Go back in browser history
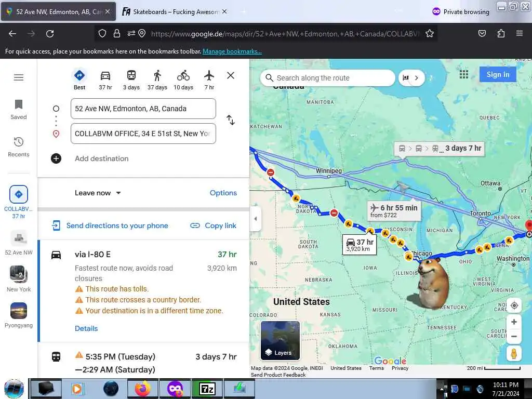The width and height of the screenshot is (532, 399). (12, 34)
